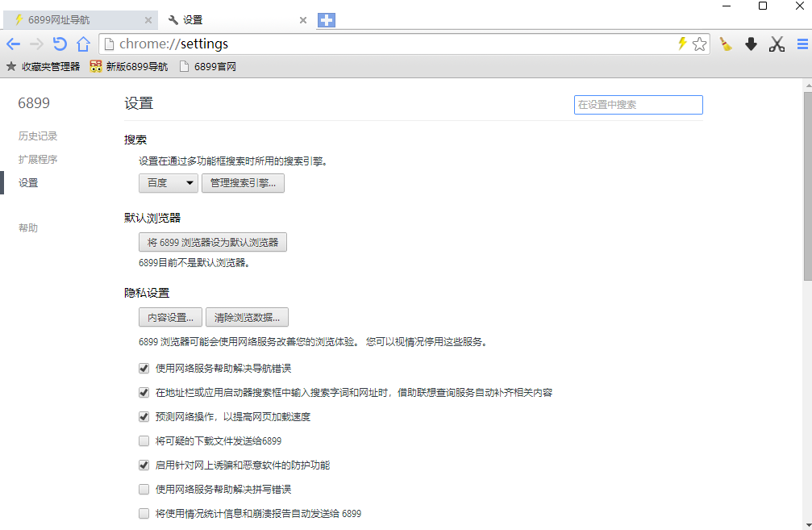
Task: Click the back navigation arrow
Action: pyautogui.click(x=13, y=44)
